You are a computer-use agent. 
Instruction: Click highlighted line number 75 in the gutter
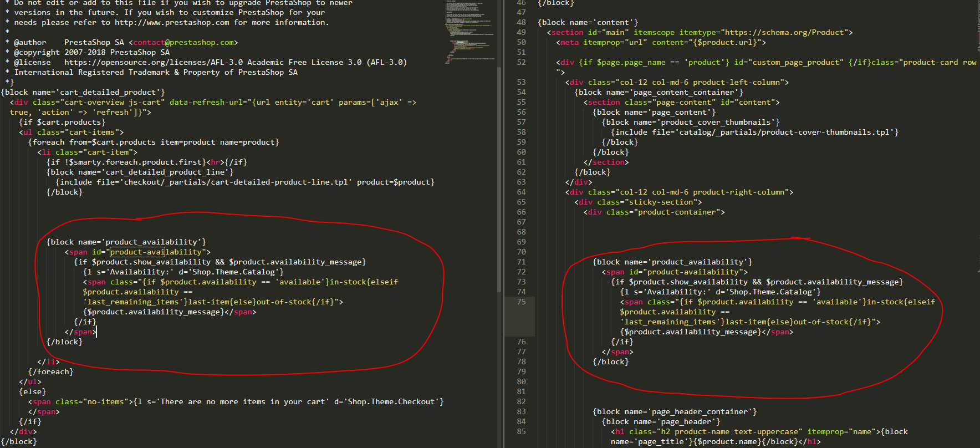pyautogui.click(x=521, y=302)
